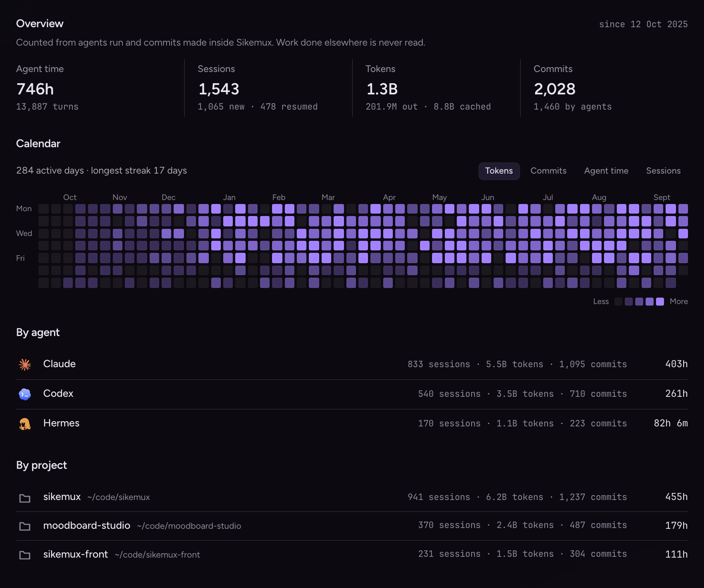Click the ~/code/sikemux path text
The width and height of the screenshot is (704, 588).
tap(118, 497)
